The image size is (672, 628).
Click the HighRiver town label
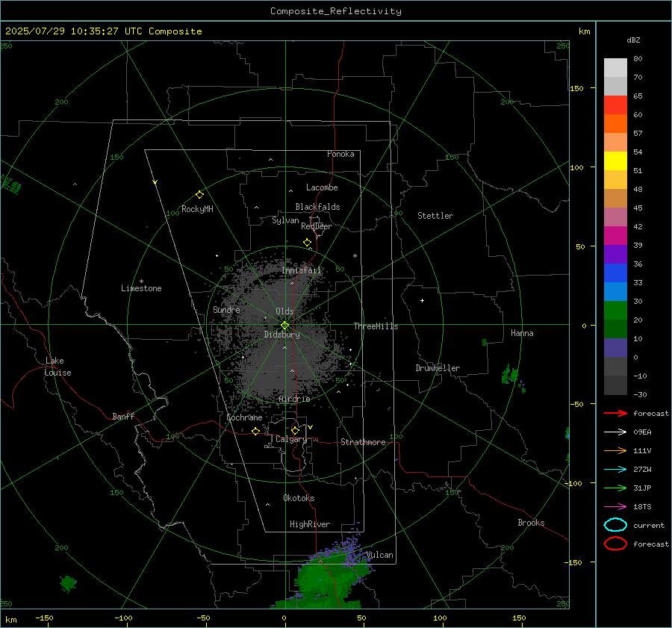coord(310,524)
